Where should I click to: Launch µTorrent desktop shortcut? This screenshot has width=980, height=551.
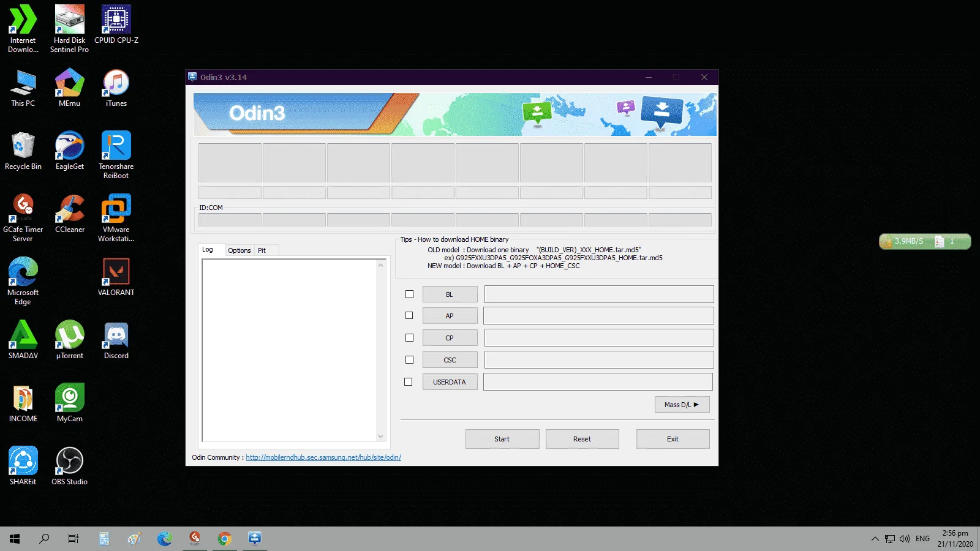69,340
